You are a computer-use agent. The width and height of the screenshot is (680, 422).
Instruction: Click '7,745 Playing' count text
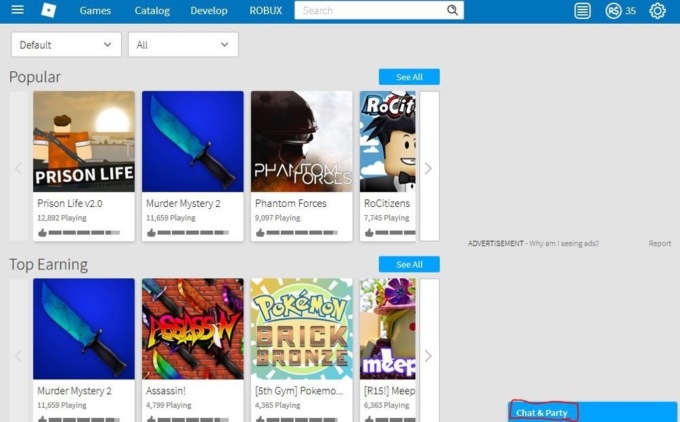click(x=386, y=218)
